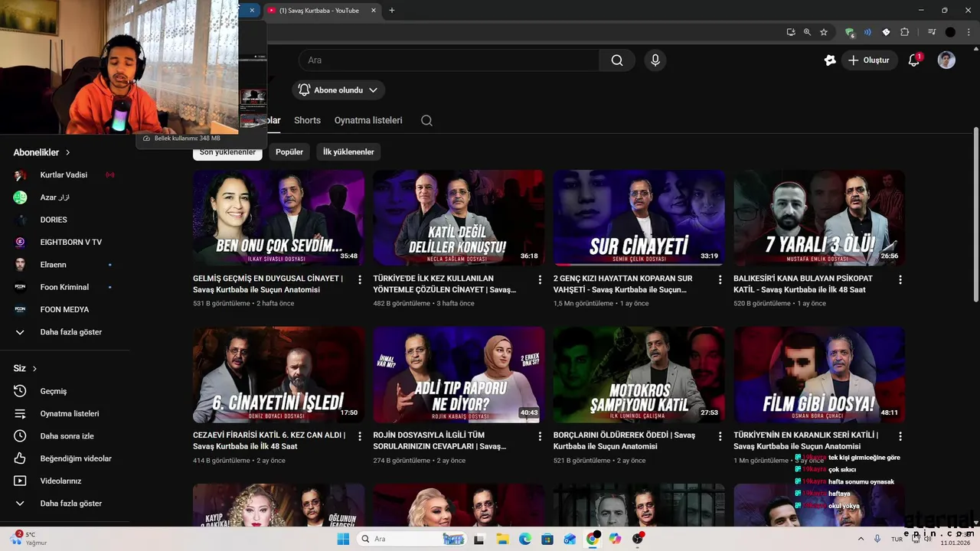Switch to Savaş Kurtbaba YouTube browser tab

click(x=322, y=10)
